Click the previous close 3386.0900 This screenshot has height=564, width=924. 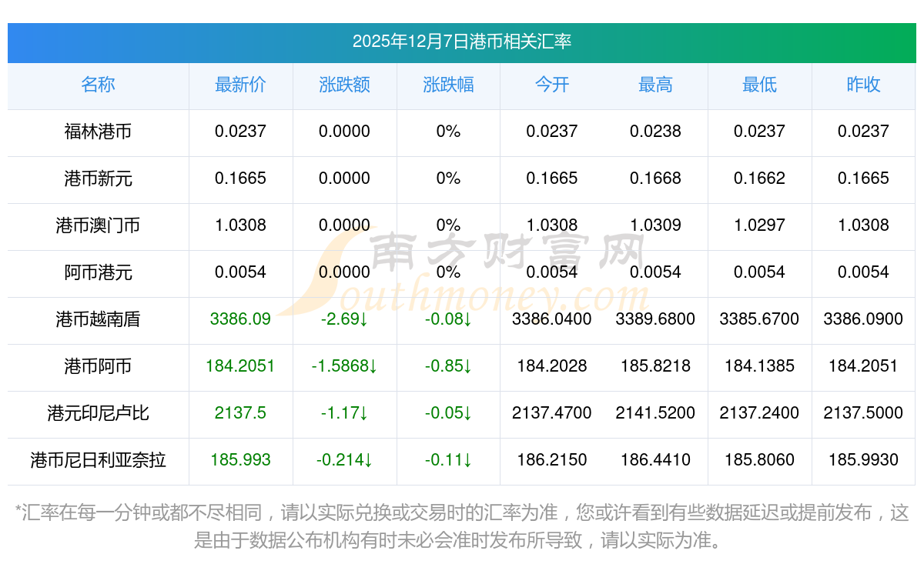click(x=863, y=319)
